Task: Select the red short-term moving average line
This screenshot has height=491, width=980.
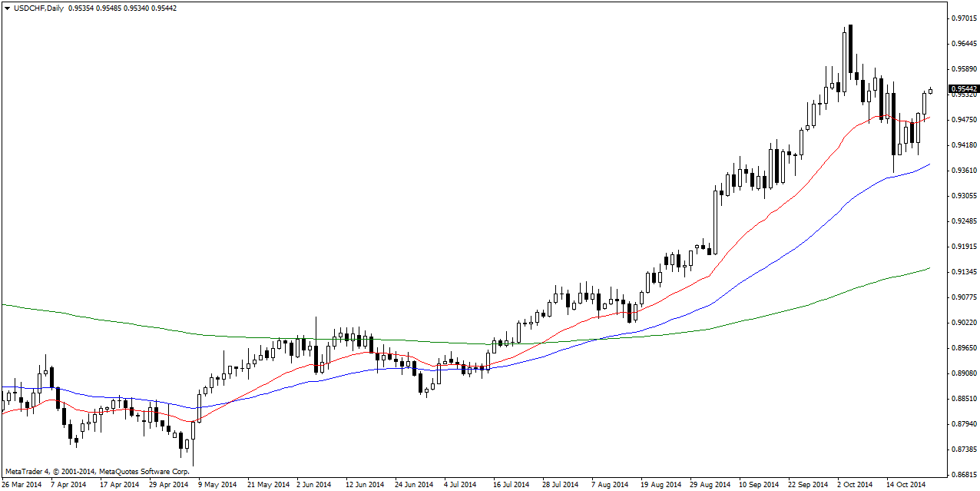Action: click(x=768, y=215)
